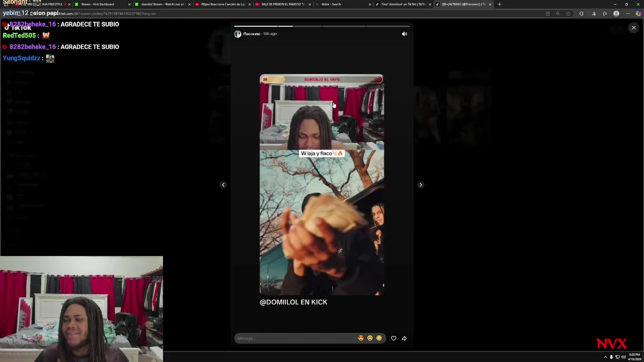
Task: Send heart-eyes emoji reaction
Action: (361, 338)
